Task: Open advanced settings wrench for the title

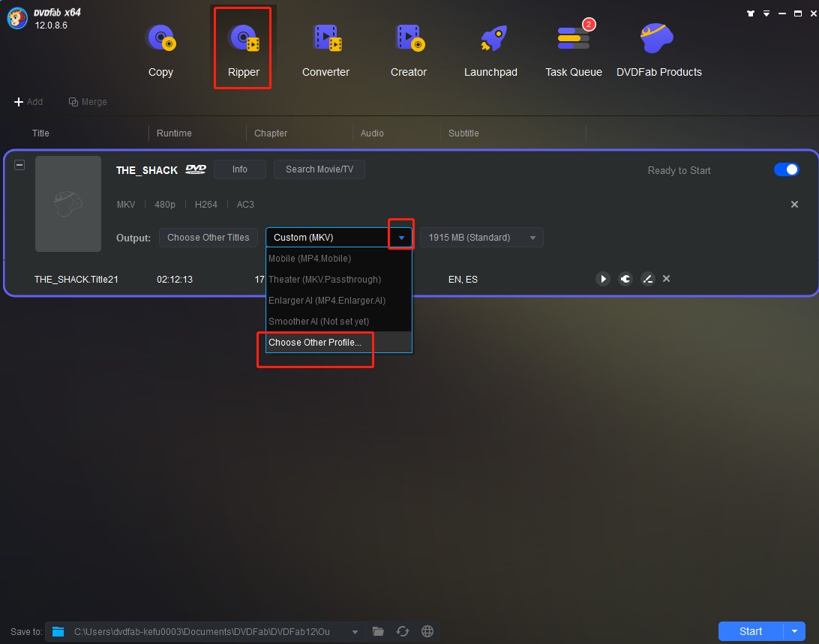Action: tap(625, 279)
